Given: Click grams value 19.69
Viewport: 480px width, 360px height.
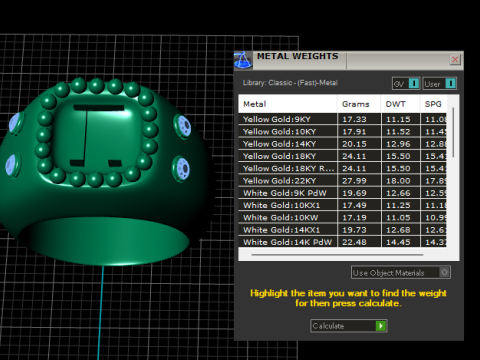Looking at the screenshot, I should coord(354,193).
